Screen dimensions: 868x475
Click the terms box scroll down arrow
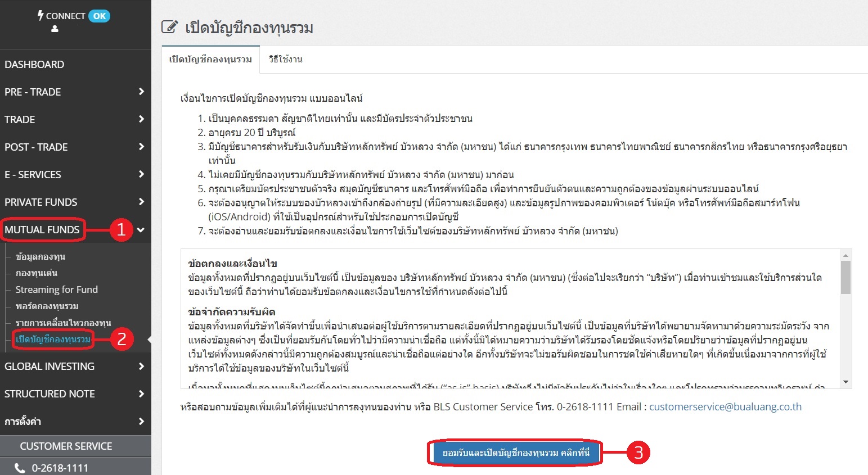pos(845,382)
